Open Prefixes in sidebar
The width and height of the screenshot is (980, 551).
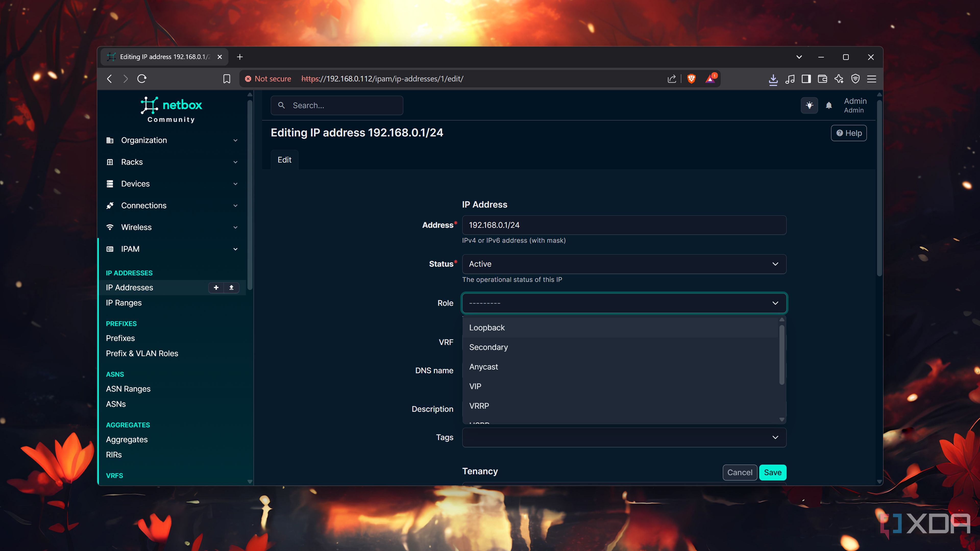(x=120, y=338)
